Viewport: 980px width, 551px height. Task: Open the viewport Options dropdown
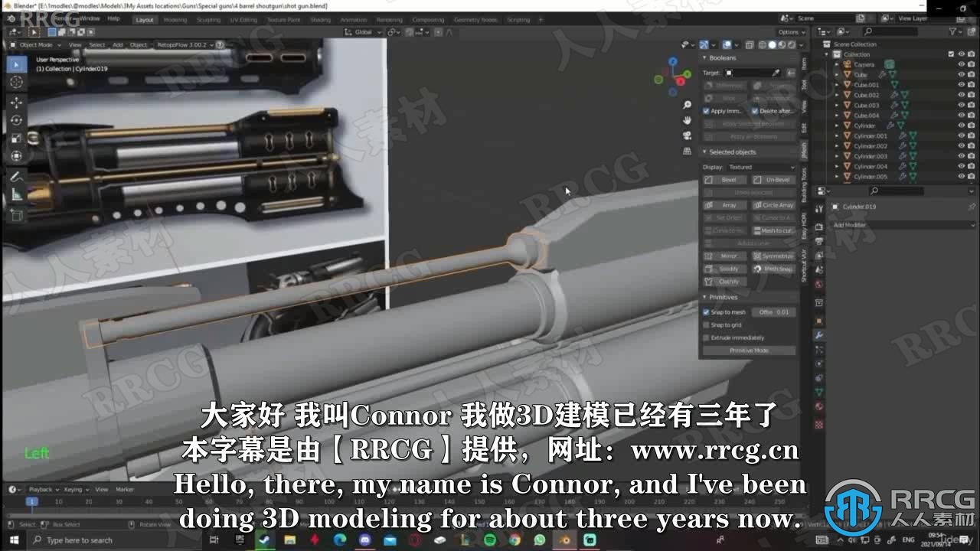(x=792, y=32)
